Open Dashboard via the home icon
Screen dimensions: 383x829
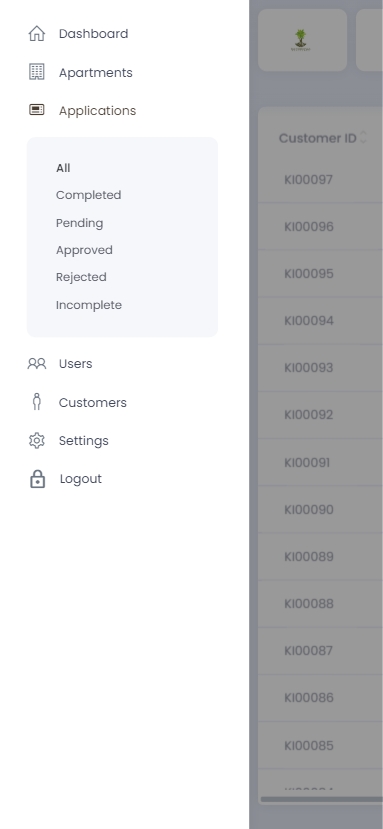[x=37, y=33]
